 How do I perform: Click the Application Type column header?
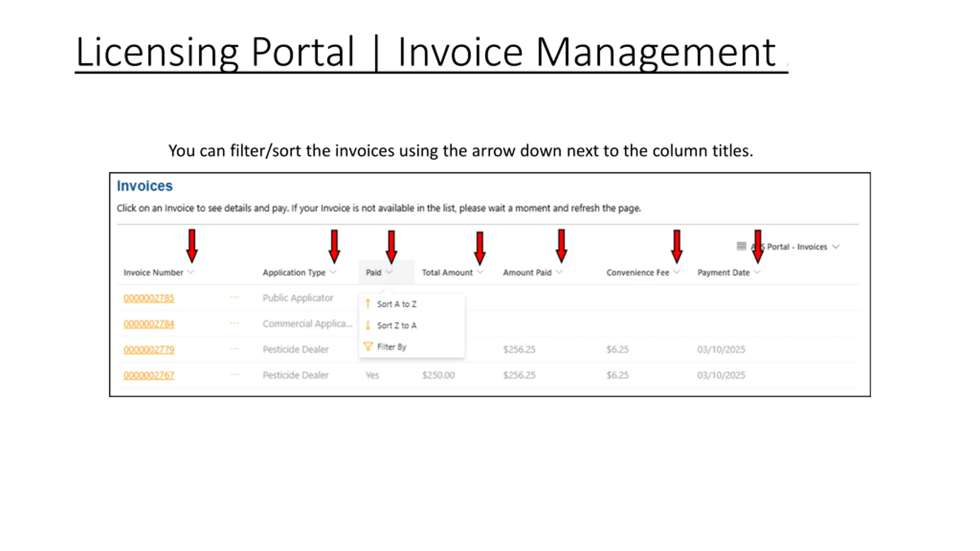click(294, 273)
